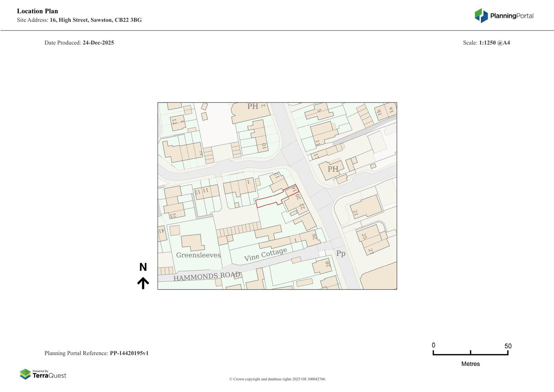The image size is (554, 392).
Task: Click the TerraQuest layered logo icon
Action: [25, 374]
